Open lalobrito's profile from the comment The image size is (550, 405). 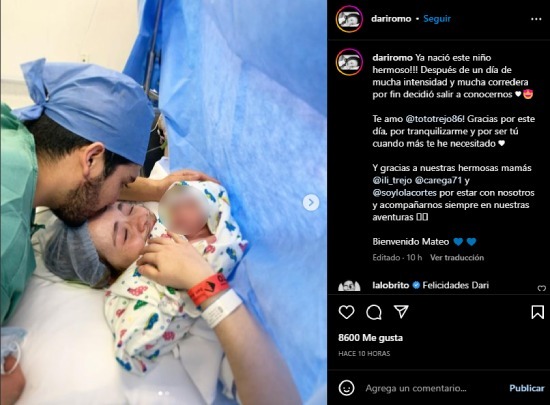click(x=390, y=285)
